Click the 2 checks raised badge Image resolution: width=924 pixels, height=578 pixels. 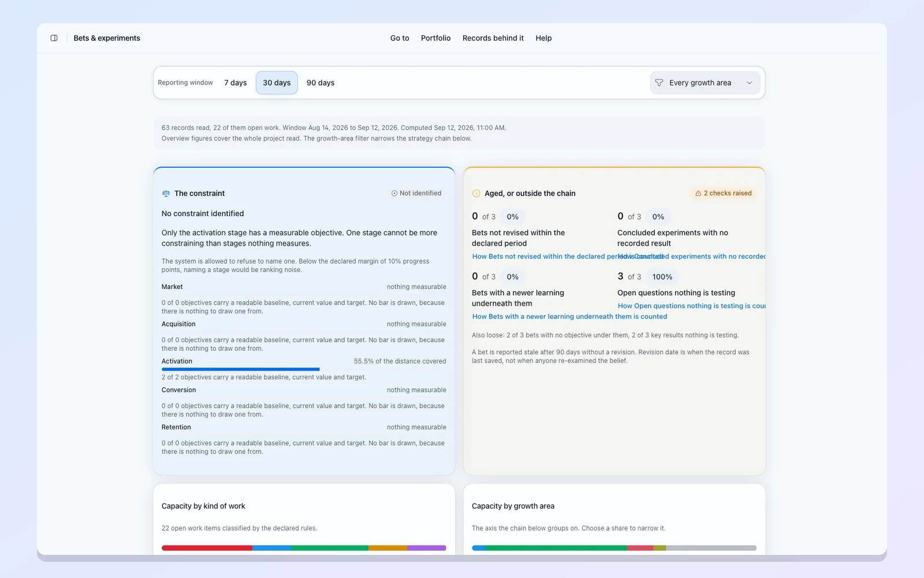tap(724, 194)
